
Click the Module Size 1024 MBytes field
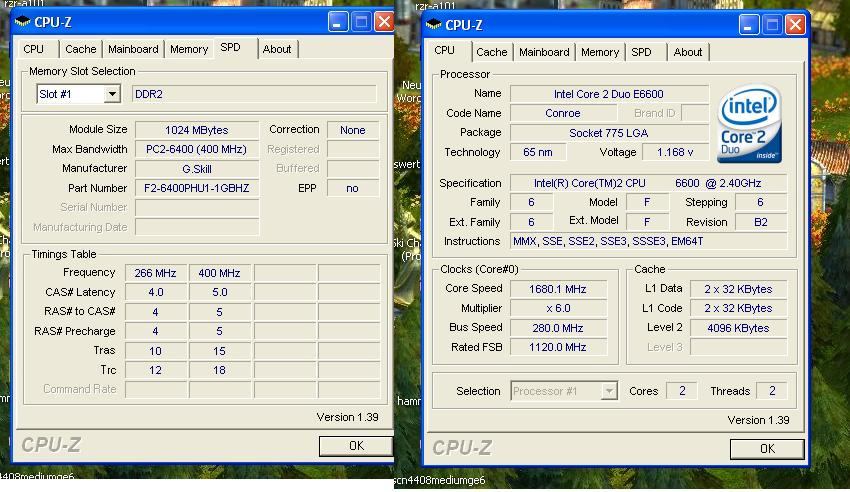click(x=197, y=130)
